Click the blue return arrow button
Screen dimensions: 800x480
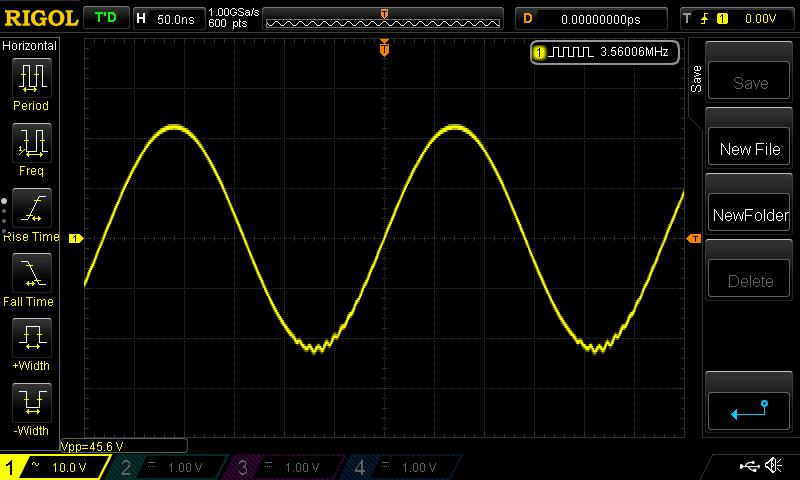coord(749,411)
